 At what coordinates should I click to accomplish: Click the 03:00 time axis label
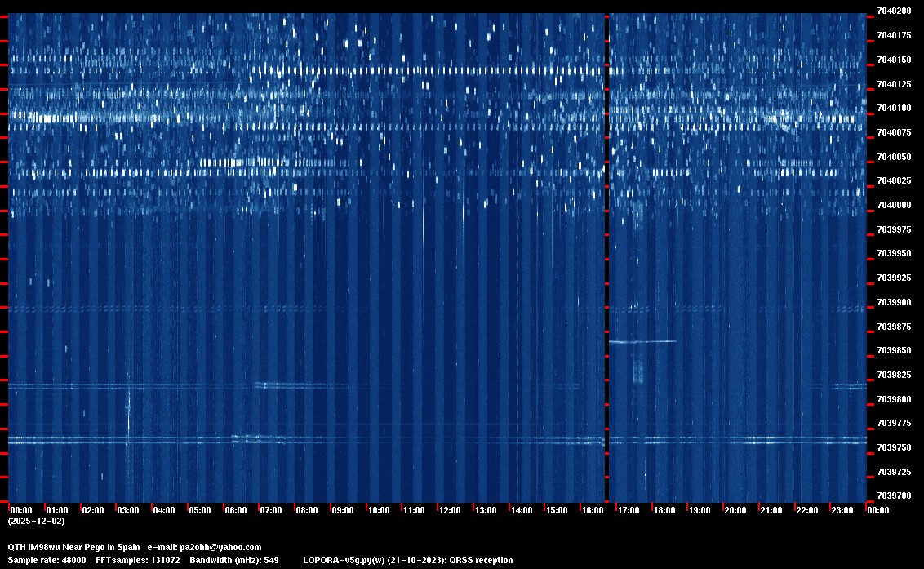128,510
